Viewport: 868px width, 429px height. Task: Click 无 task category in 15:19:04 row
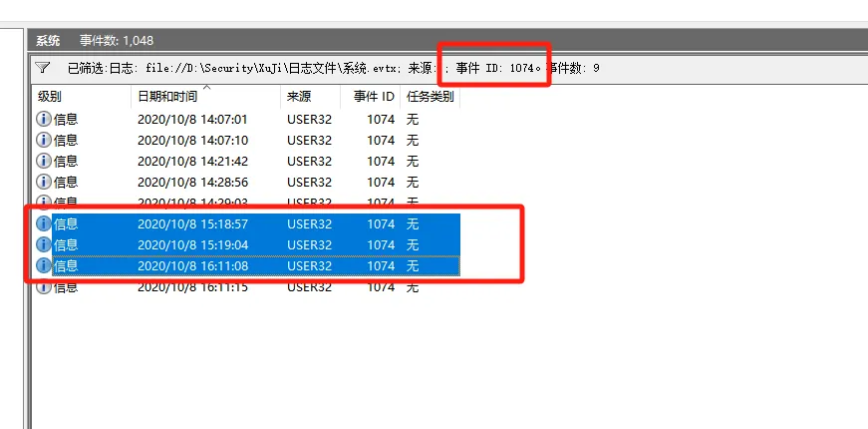413,245
